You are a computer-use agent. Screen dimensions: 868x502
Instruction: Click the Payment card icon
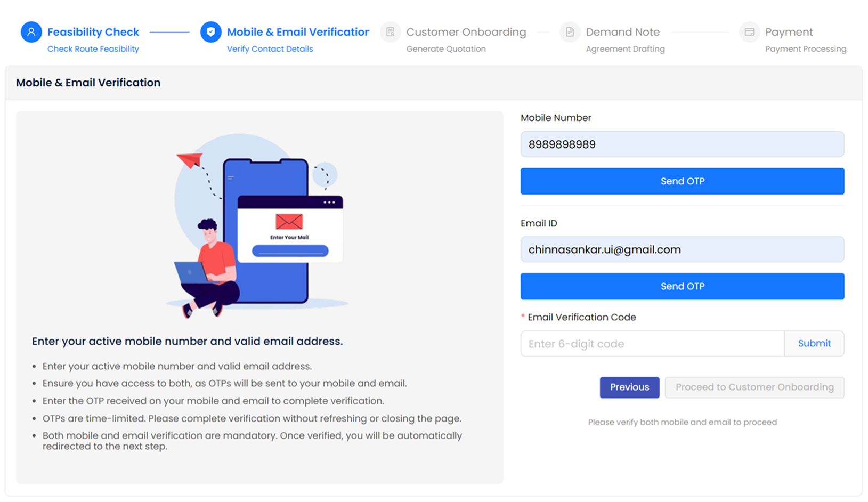pyautogui.click(x=749, y=32)
